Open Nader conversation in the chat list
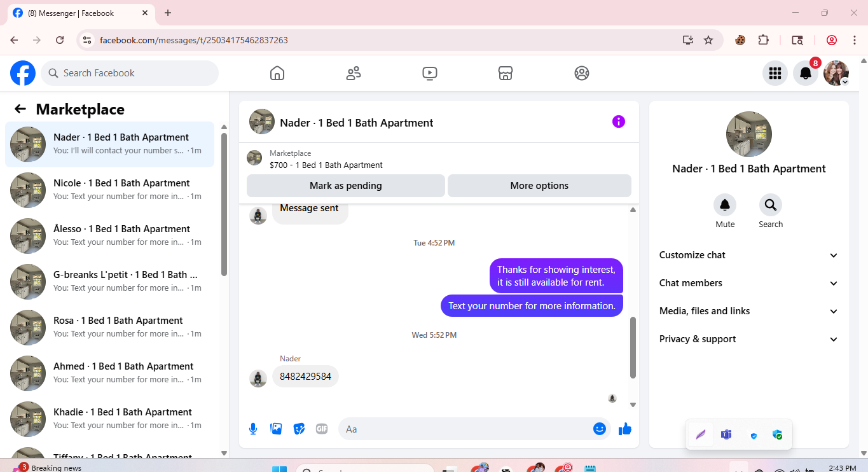868x472 pixels. 110,144
